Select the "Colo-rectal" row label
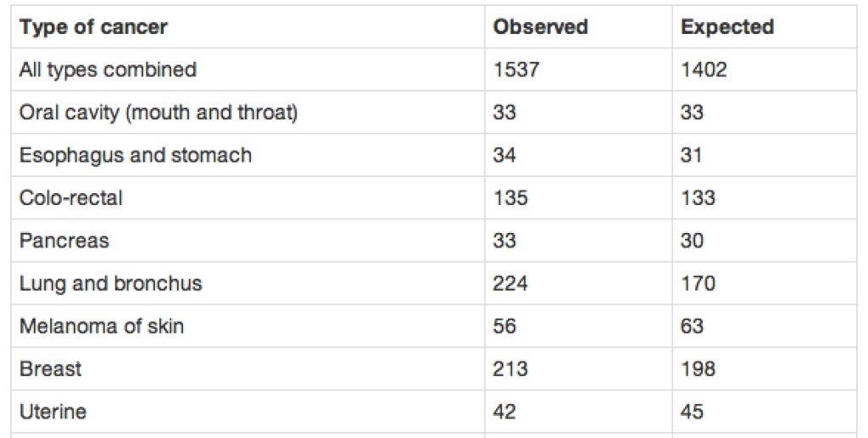 pyautogui.click(x=71, y=198)
